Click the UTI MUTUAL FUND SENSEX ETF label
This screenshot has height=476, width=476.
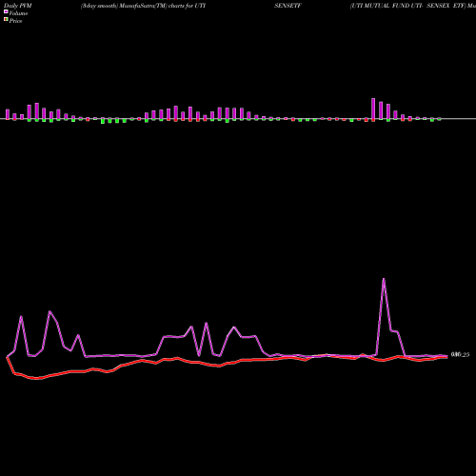coord(412,6)
